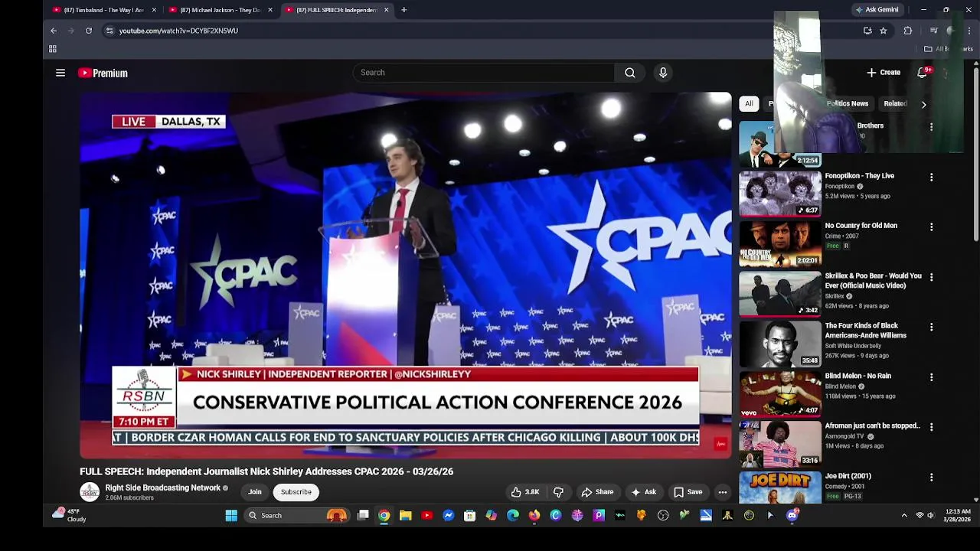
Task: Bookmark this page with the star icon
Action: (x=883, y=31)
